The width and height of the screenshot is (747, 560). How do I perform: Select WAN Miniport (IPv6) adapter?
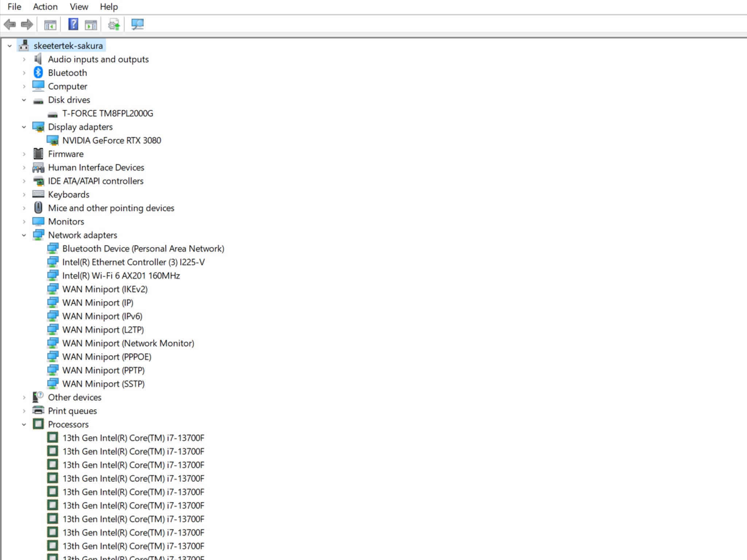(x=102, y=316)
